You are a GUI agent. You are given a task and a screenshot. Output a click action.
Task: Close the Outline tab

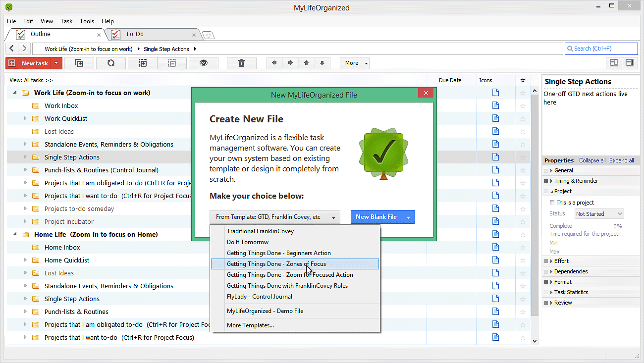click(x=99, y=35)
